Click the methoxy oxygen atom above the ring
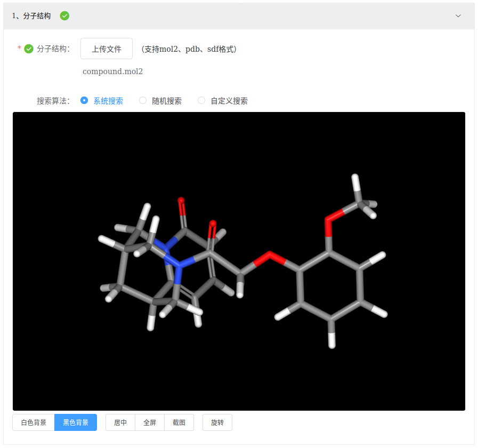This screenshot has height=448, width=478. coord(330,218)
